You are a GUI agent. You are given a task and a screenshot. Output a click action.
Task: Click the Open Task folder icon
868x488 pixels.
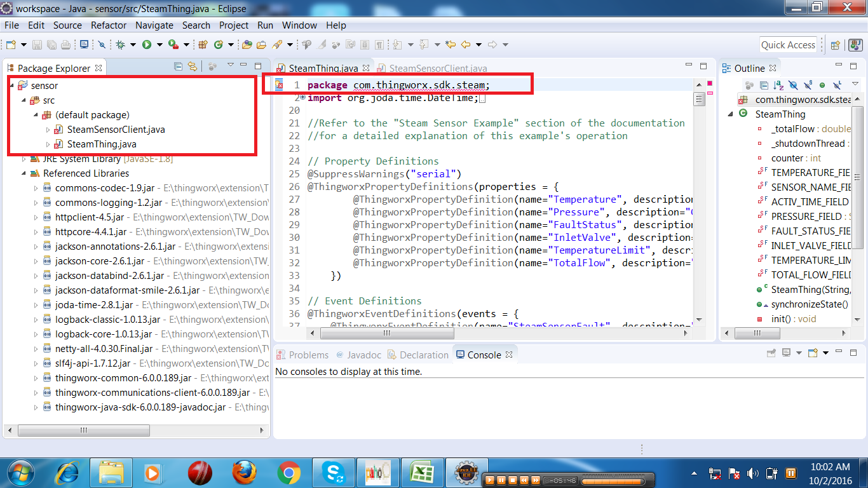point(261,44)
